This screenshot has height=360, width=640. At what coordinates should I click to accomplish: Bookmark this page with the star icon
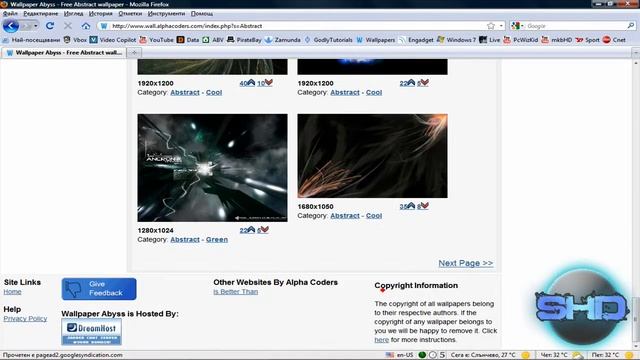click(491, 26)
